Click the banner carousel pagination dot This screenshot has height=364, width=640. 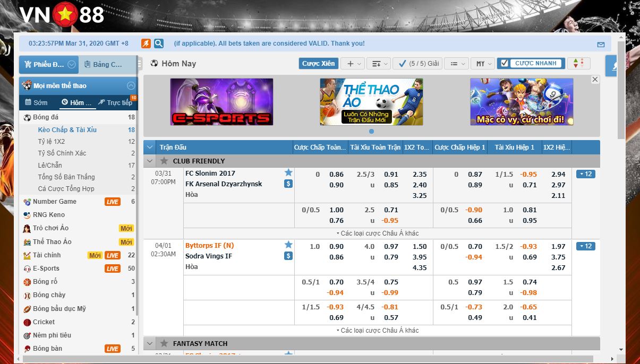click(x=371, y=131)
